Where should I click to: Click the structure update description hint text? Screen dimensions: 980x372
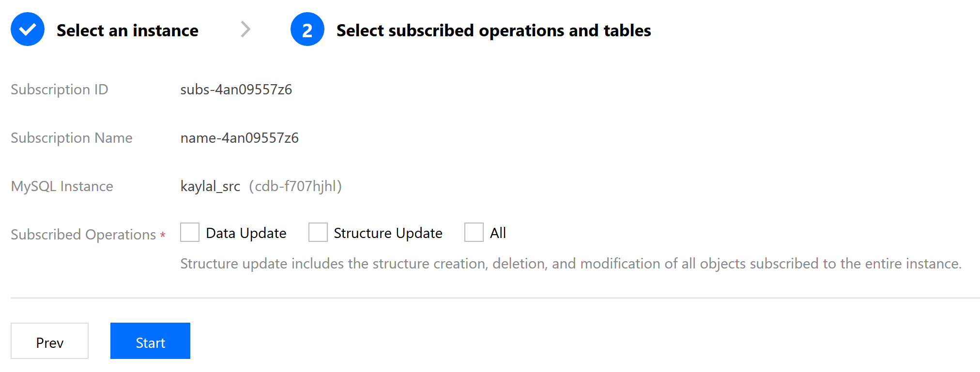[x=571, y=264]
